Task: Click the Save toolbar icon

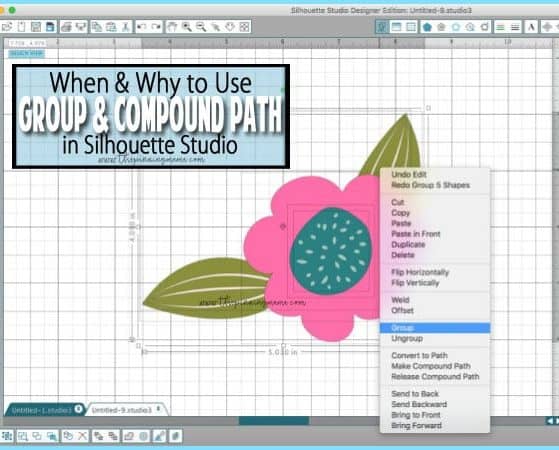Action: click(36, 27)
